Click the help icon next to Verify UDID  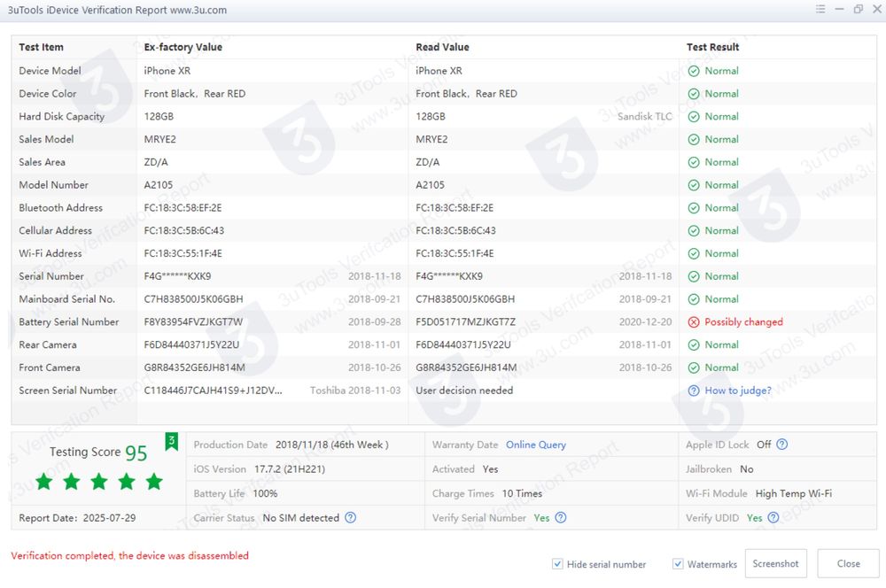coord(773,517)
